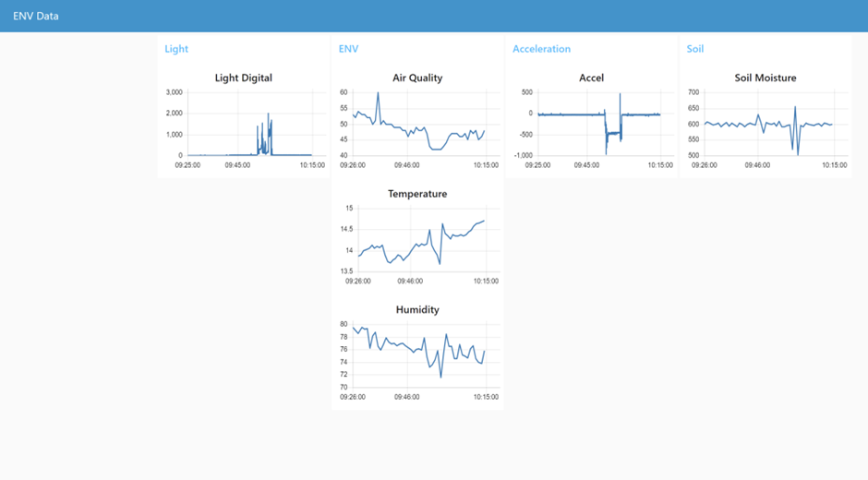Click the end of the Temperature line
Image resolution: width=868 pixels, height=480 pixels.
click(484, 221)
